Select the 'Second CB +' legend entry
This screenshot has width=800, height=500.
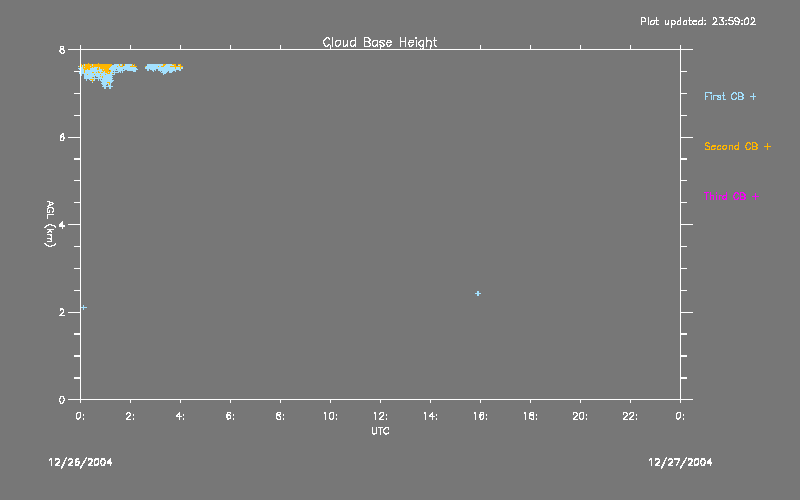pyautogui.click(x=737, y=146)
